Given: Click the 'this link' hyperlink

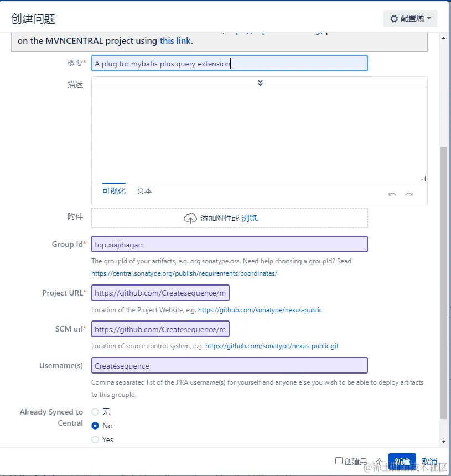Looking at the screenshot, I should point(175,40).
